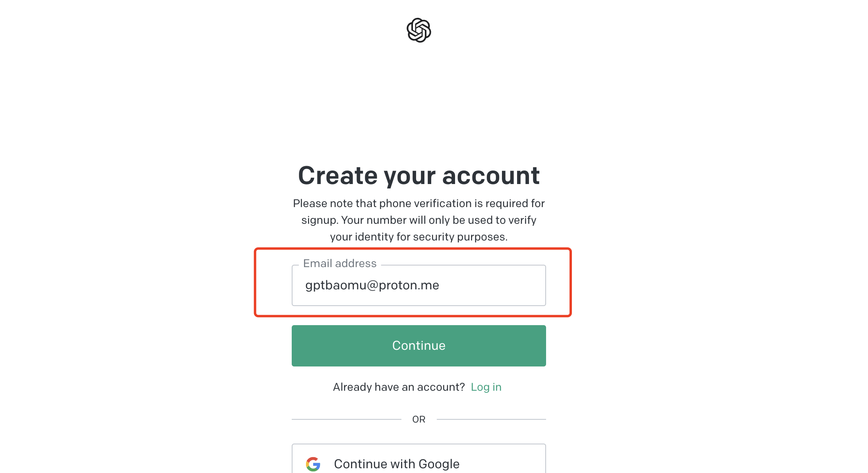
Task: Click 'signup. Your number will only' line
Action: click(x=419, y=220)
